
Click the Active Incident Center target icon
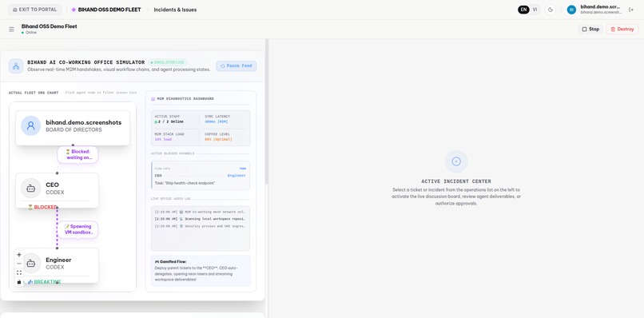tap(456, 161)
